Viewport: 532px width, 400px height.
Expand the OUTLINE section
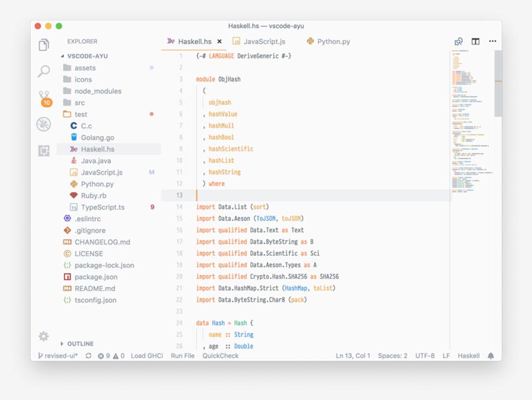(77, 344)
